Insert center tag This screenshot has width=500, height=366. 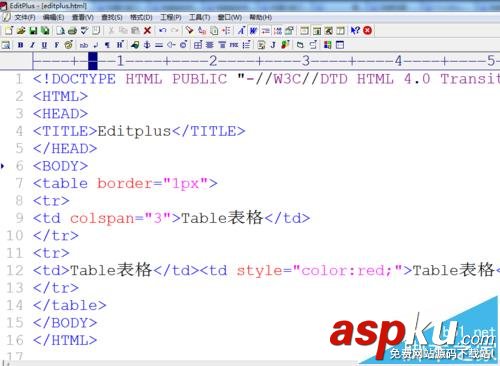point(210,45)
